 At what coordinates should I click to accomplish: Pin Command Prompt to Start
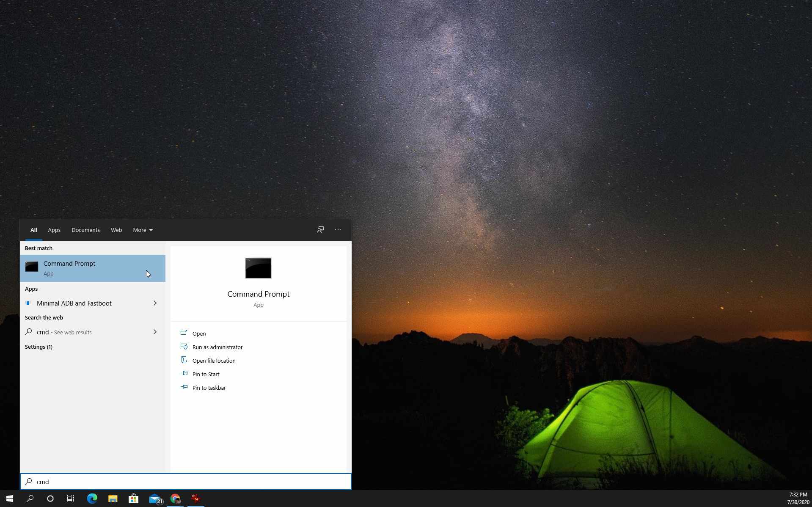206,374
